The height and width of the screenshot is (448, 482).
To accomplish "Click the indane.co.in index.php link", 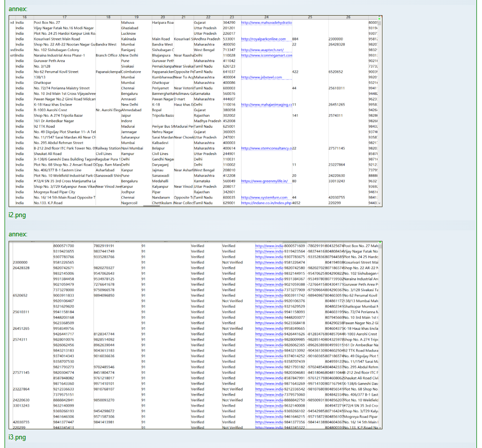I will 266,203.
